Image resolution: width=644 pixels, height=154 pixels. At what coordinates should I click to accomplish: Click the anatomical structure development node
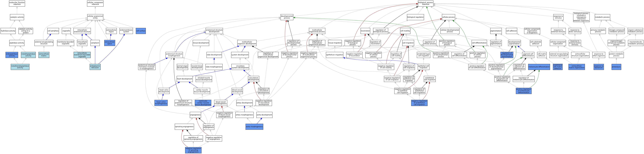pos(214,31)
